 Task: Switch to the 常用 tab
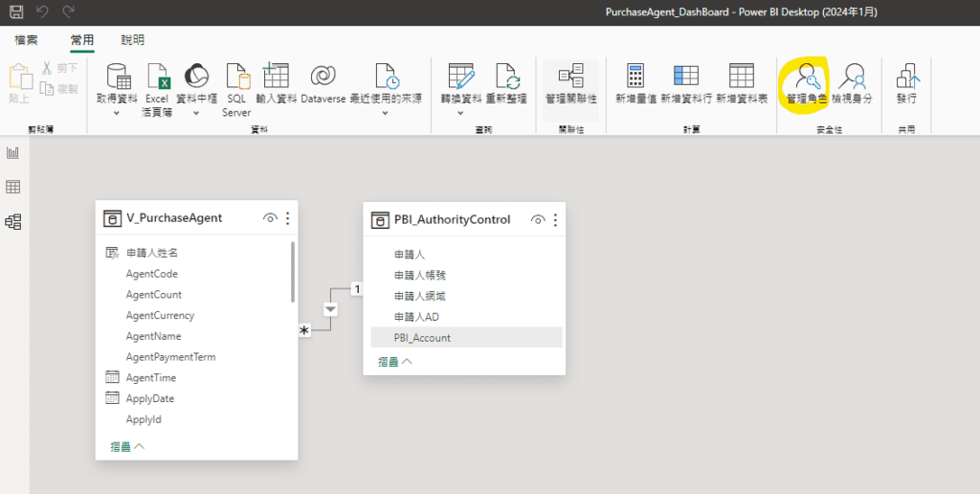[x=82, y=40]
